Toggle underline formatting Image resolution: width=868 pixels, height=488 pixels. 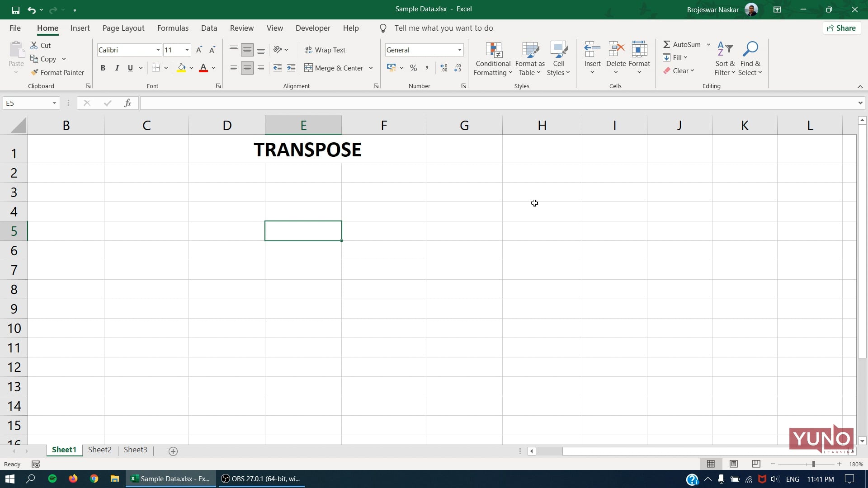point(130,68)
